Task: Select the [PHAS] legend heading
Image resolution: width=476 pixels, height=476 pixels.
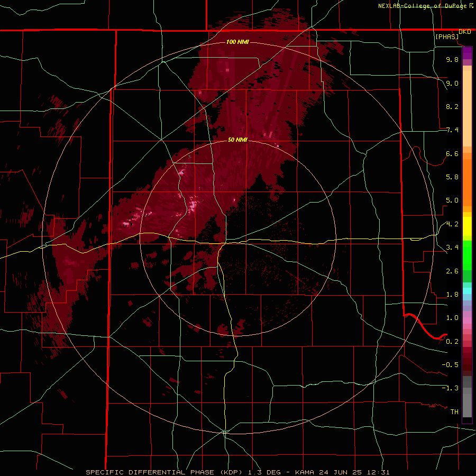Action: coord(447,36)
